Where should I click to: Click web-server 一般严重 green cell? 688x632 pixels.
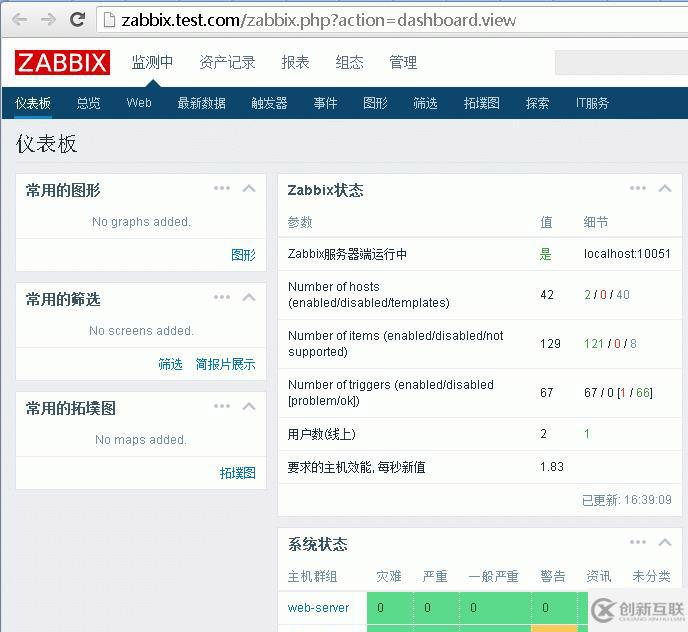[495, 608]
